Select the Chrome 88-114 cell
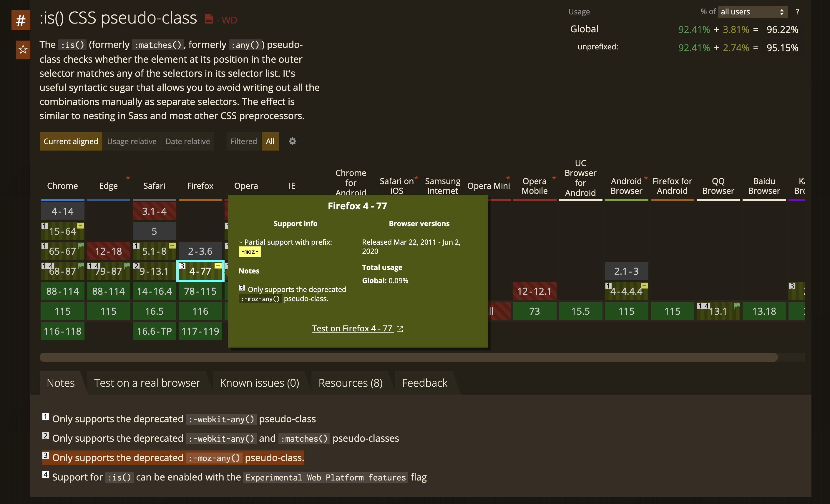Viewport: 830px width, 504px height. (63, 291)
